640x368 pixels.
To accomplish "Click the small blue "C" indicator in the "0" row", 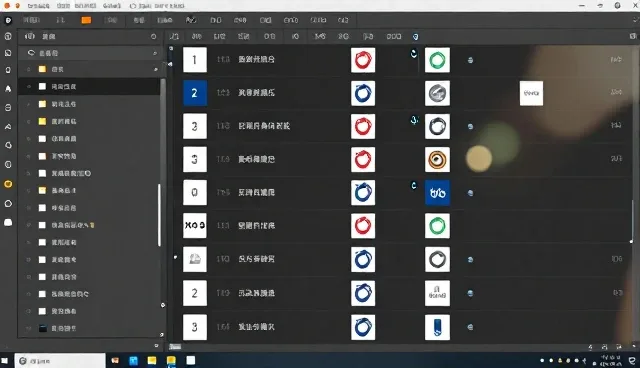I will pyautogui.click(x=413, y=186).
